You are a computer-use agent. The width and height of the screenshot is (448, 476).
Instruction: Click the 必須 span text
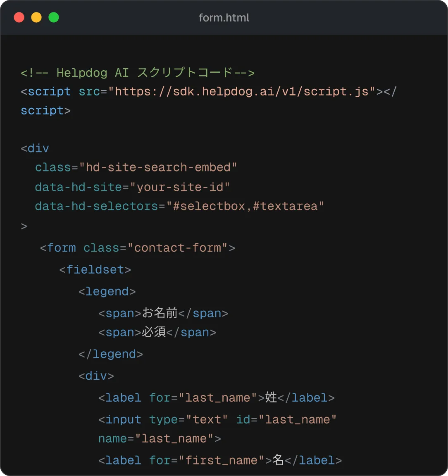[154, 332]
